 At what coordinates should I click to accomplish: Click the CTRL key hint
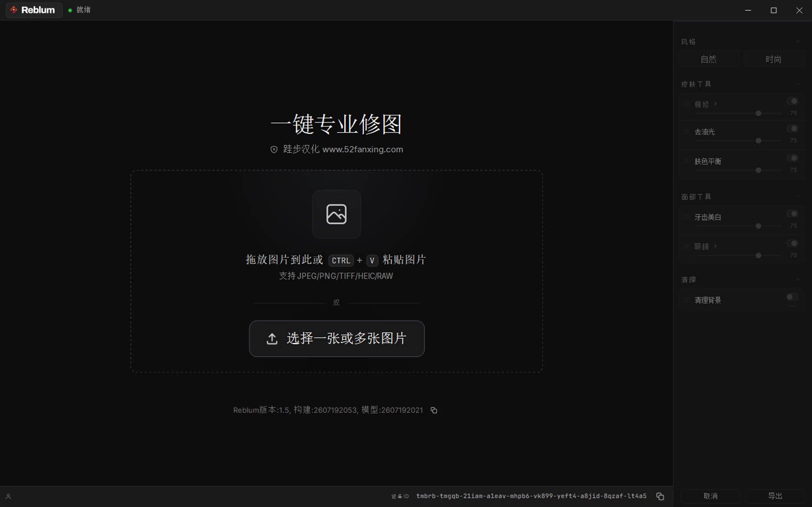pyautogui.click(x=341, y=260)
